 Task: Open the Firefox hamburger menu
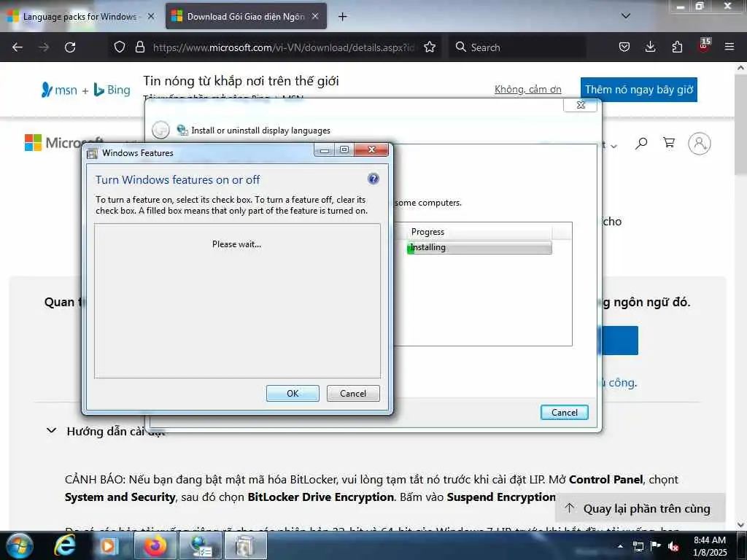(x=729, y=47)
